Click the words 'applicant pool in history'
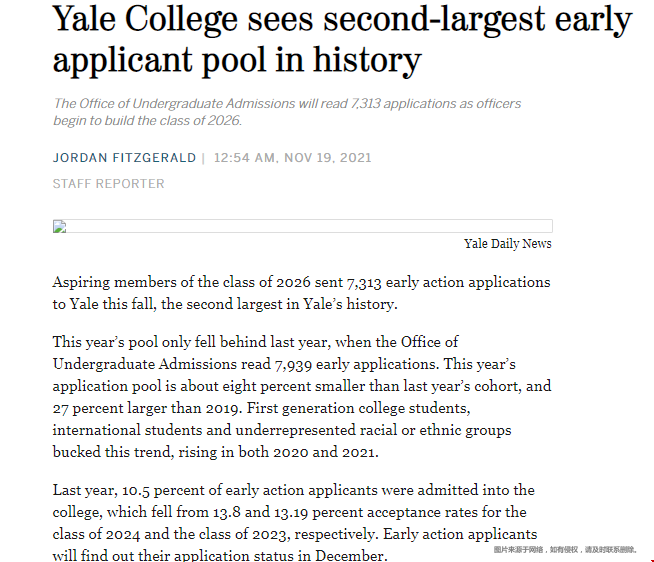 (x=237, y=60)
